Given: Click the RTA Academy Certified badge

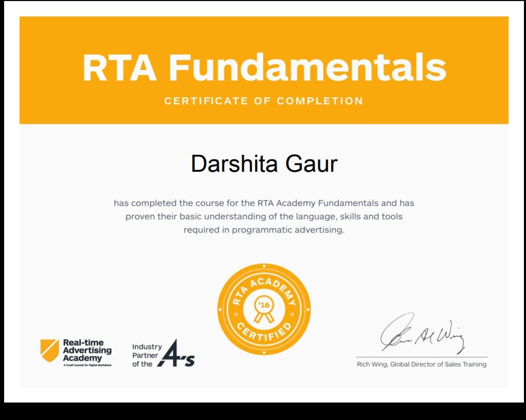Looking at the screenshot, I should 264,309.
